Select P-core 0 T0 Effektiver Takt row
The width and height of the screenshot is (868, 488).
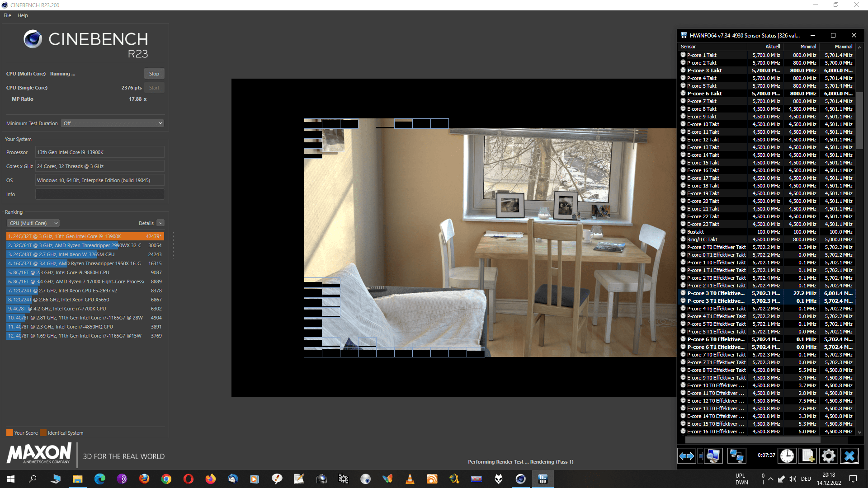click(x=767, y=247)
